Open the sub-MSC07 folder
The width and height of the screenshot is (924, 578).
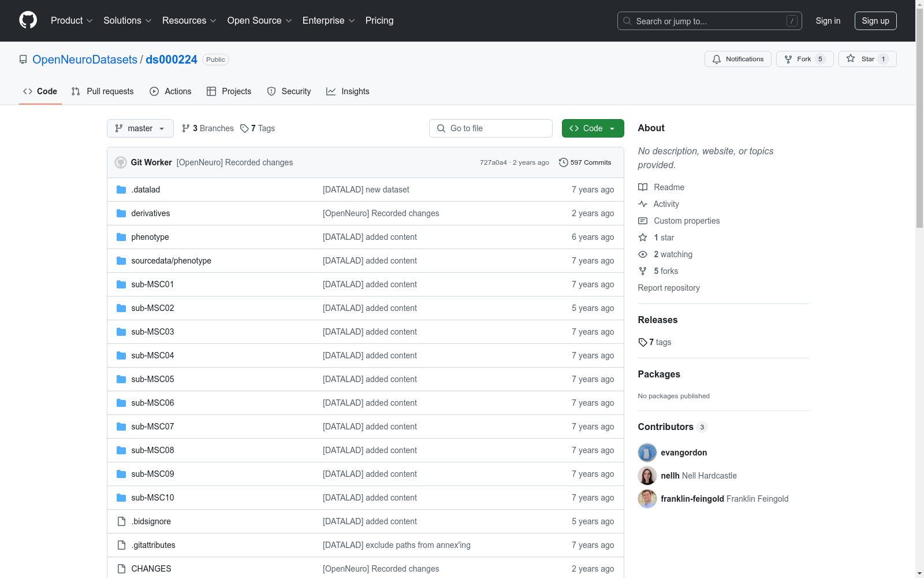(x=152, y=427)
